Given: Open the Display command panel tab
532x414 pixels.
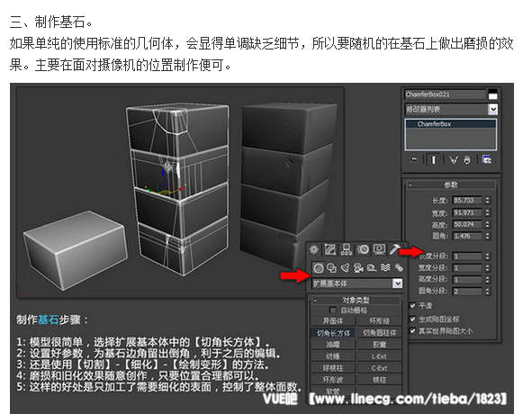Looking at the screenshot, I should click(x=379, y=250).
